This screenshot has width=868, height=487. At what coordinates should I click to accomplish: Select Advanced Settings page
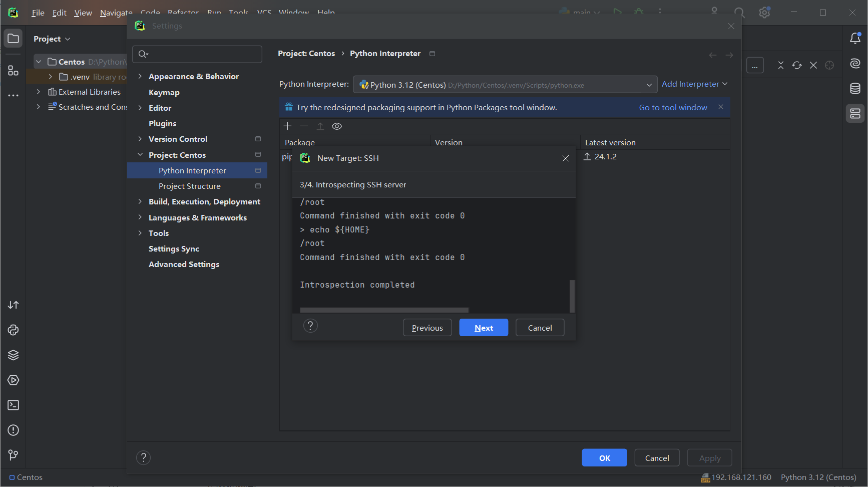coord(184,264)
